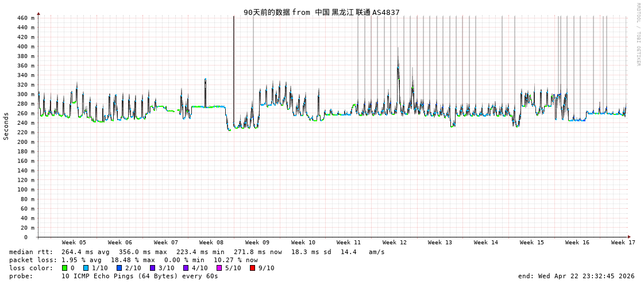Viewport: 644px width, 284px height.
Task: Click the green 0 loss color swatch
Action: point(65,268)
